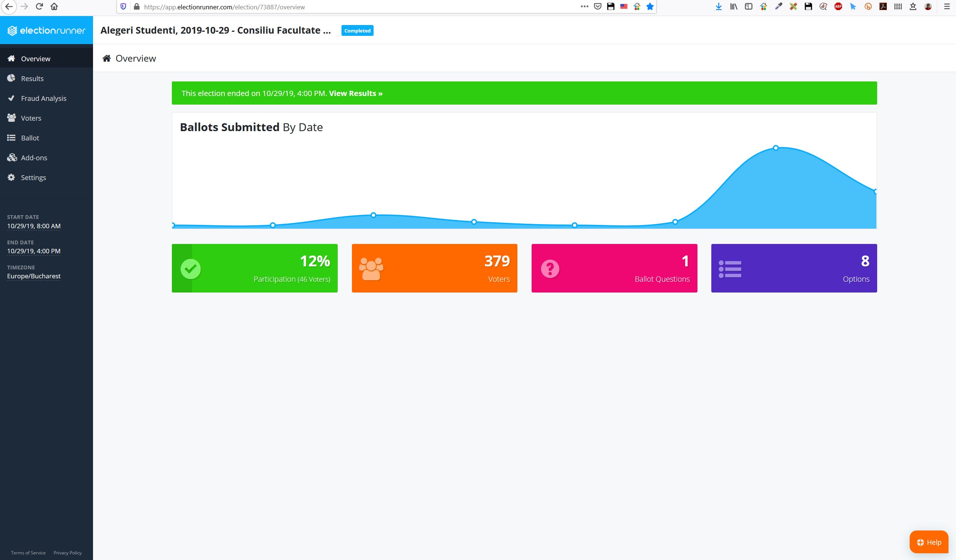Open the Results pie chart sidebar item
The width and height of the screenshot is (956, 560).
[46, 78]
